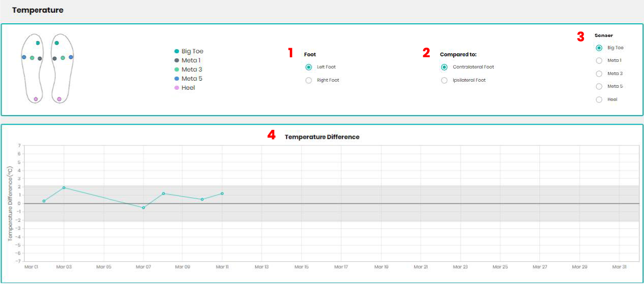Click blue Meta 5 dot on left insole

pos(24,57)
